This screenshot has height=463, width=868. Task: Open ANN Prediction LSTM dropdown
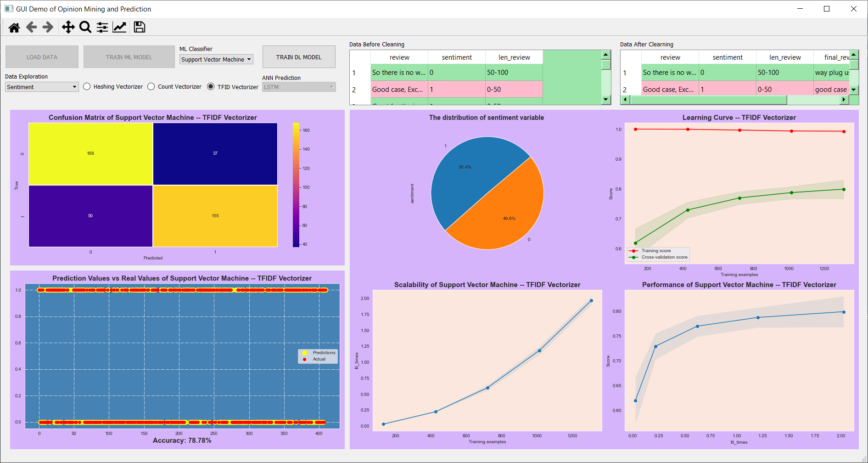coord(299,87)
